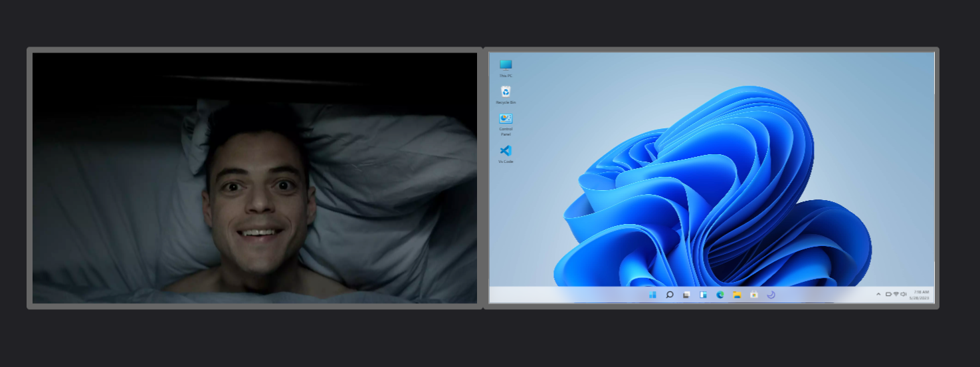Screen dimensions: 980x367
Task: Launch Microsoft Edge from the taskbar
Action: pyautogui.click(x=720, y=295)
